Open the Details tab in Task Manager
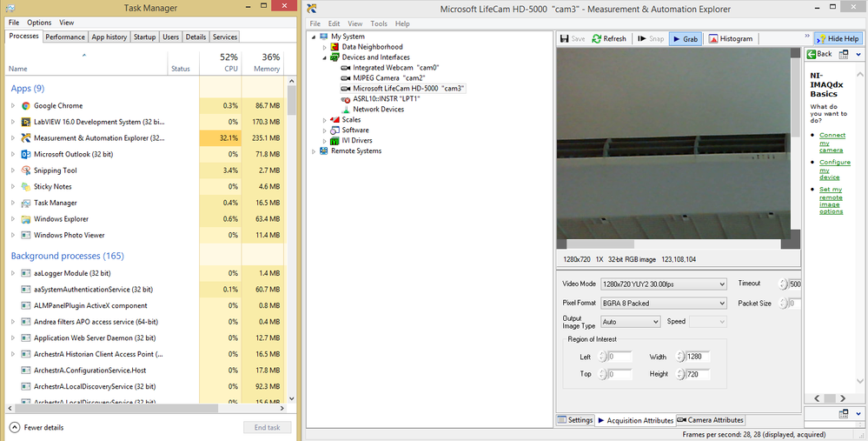The image size is (868, 441). click(196, 37)
